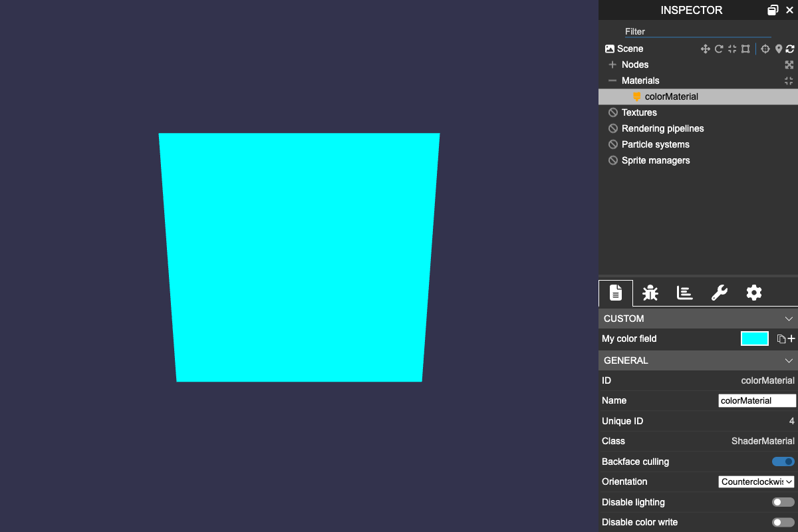798x532 pixels.
Task: Select the rotation gizmo icon
Action: pyautogui.click(x=719, y=49)
